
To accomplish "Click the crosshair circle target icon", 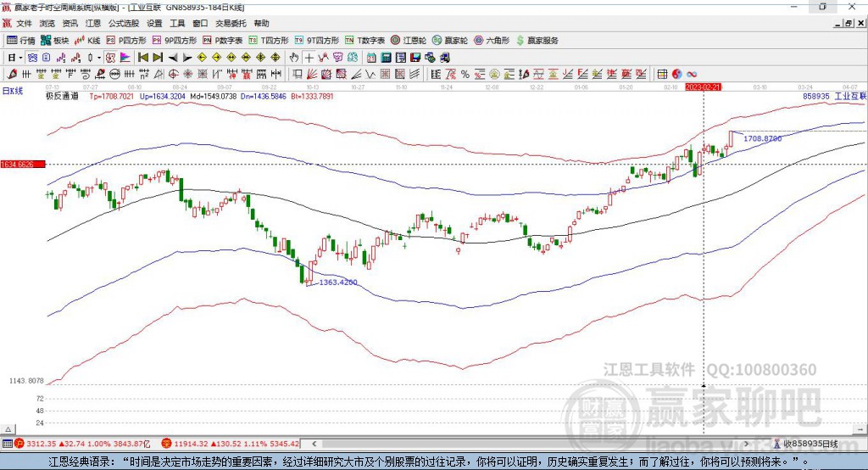I will [x=173, y=75].
